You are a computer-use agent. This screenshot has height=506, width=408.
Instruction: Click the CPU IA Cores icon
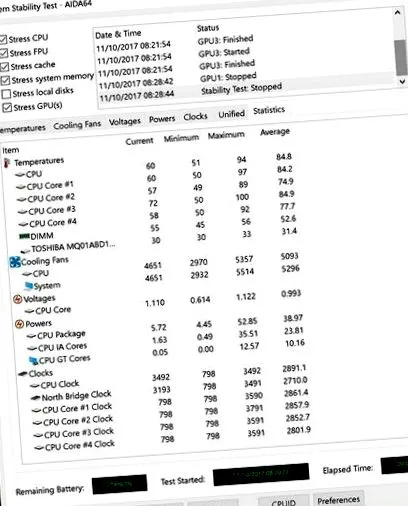32,349
